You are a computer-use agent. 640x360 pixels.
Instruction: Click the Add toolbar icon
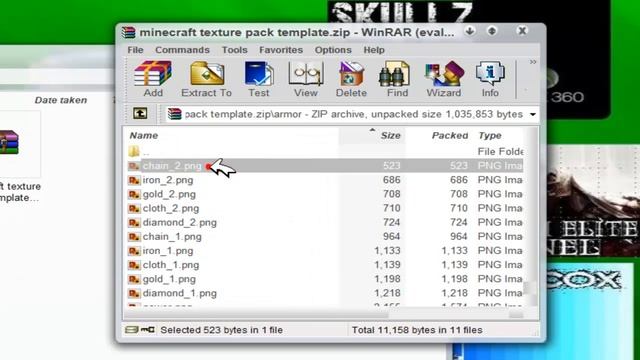[x=153, y=79]
